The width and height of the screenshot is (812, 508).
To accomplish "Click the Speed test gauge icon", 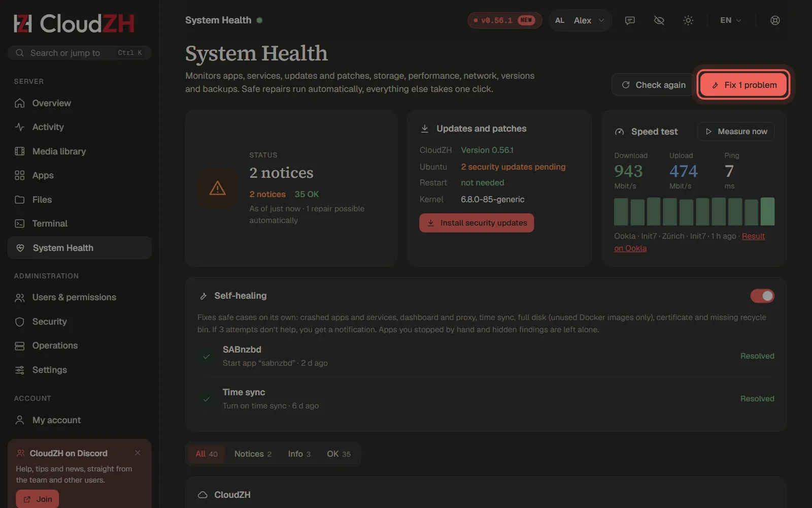I will [x=619, y=132].
